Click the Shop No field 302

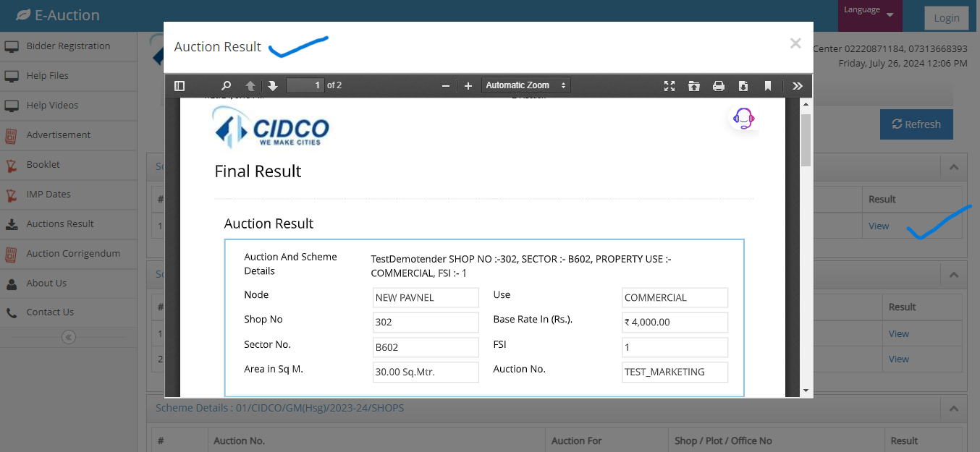[426, 323]
